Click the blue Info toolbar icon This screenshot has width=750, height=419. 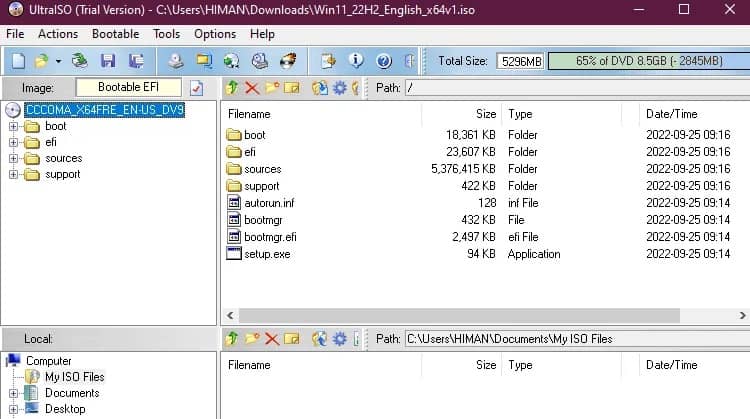click(356, 61)
